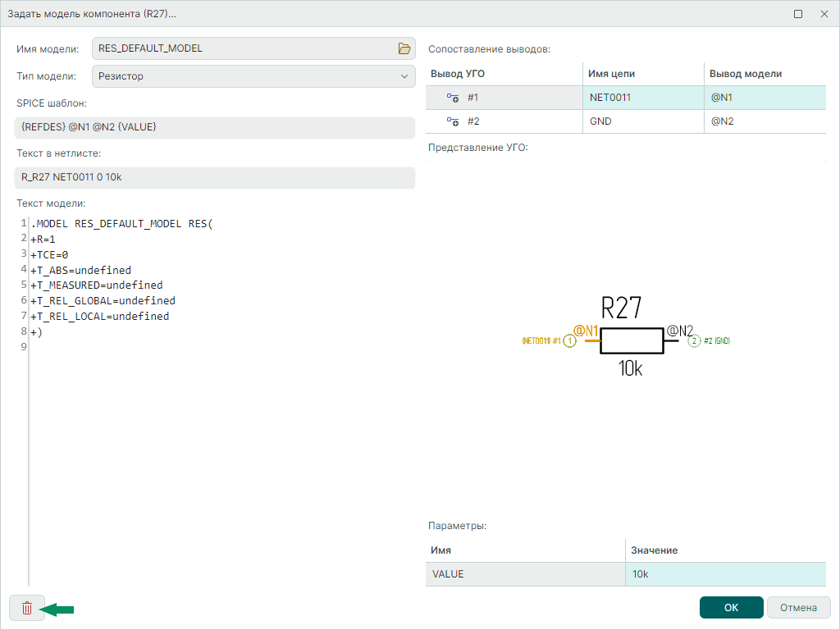Open model file browser folder icon
The height and width of the screenshot is (630, 840).
click(x=404, y=48)
